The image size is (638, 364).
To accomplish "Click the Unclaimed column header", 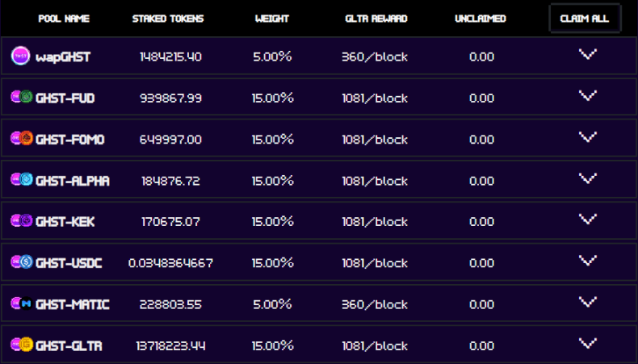I will point(481,19).
